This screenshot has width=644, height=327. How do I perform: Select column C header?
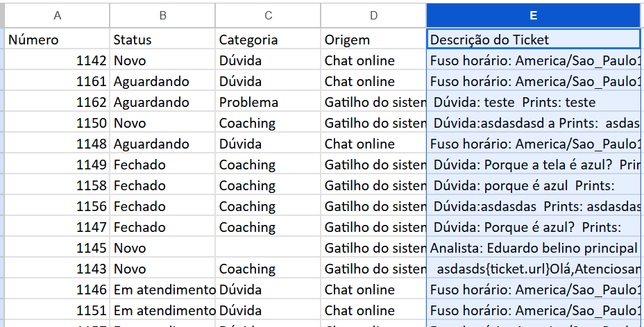point(268,15)
